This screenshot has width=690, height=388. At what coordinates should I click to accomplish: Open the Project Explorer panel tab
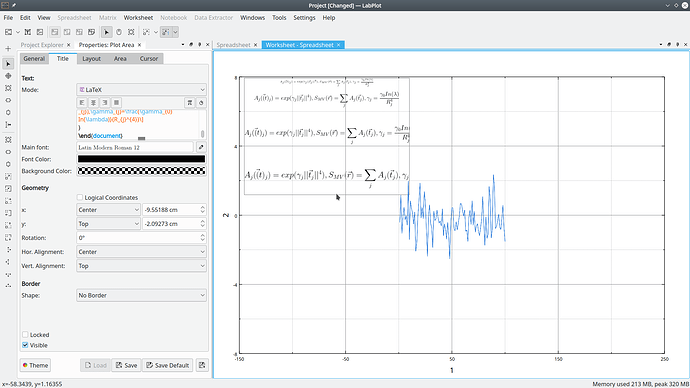42,45
